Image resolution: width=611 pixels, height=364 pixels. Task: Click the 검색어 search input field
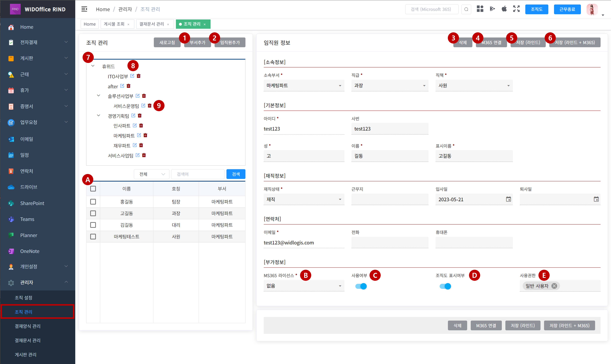[x=198, y=174]
